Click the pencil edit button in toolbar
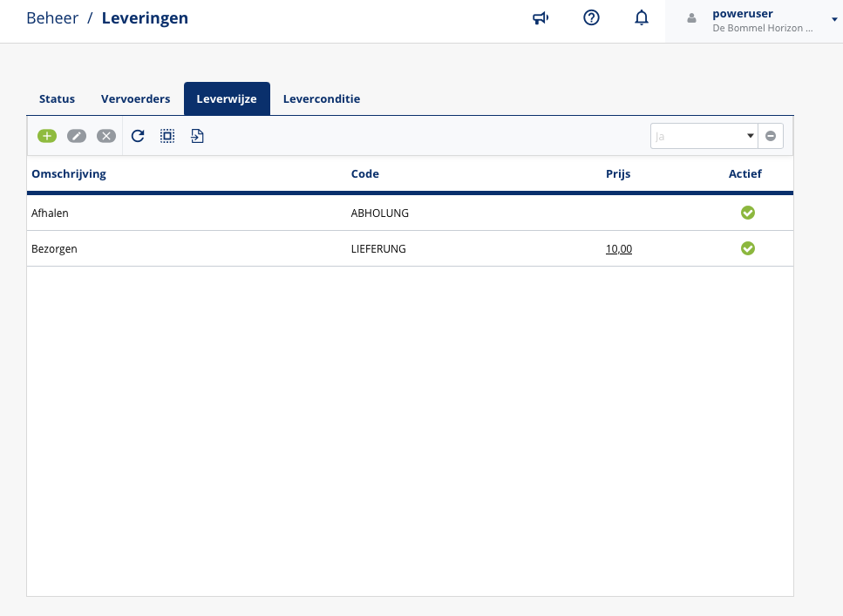Image resolution: width=843 pixels, height=616 pixels. click(77, 136)
